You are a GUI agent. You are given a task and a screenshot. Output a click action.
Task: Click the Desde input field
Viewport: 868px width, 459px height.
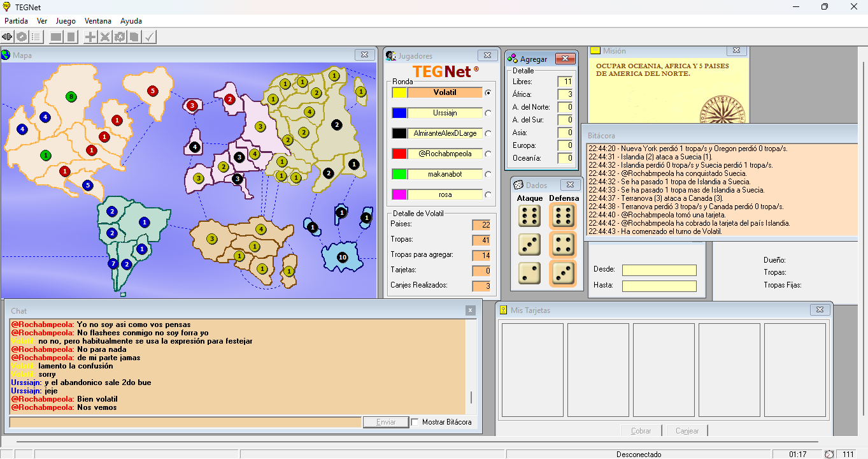(x=659, y=270)
